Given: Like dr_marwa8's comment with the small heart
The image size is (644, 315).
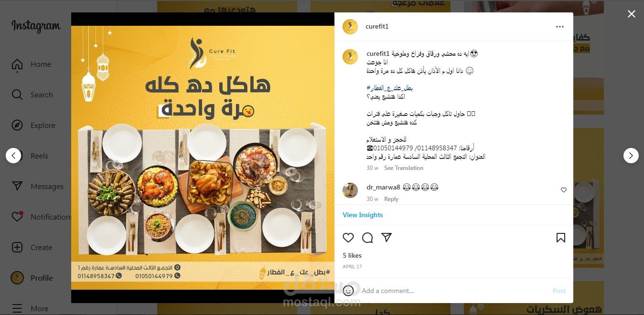Looking at the screenshot, I should pyautogui.click(x=564, y=190).
